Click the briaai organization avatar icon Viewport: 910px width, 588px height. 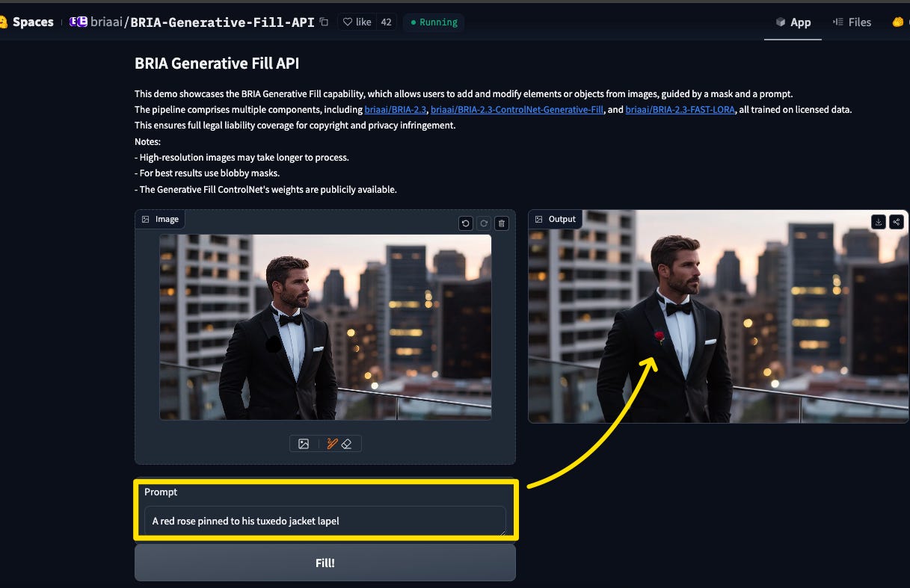pyautogui.click(x=79, y=22)
